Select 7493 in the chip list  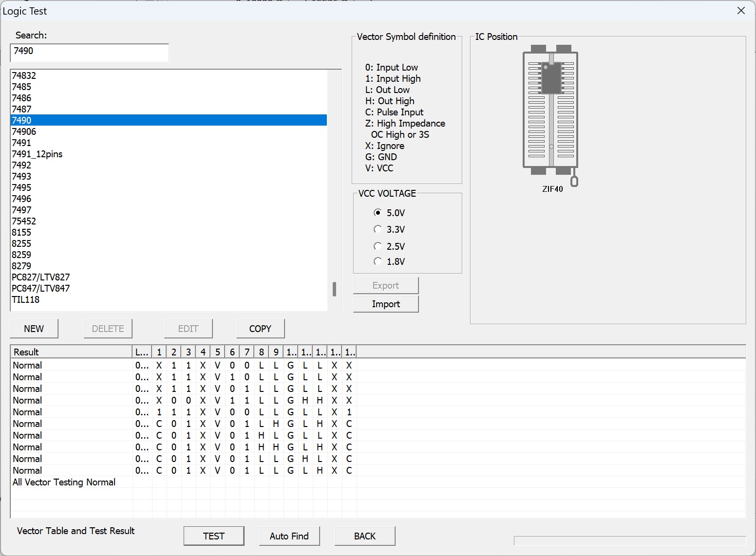click(x=21, y=176)
